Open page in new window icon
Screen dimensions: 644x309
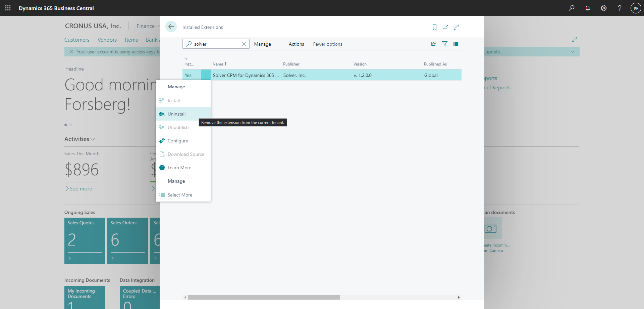pyautogui.click(x=445, y=27)
